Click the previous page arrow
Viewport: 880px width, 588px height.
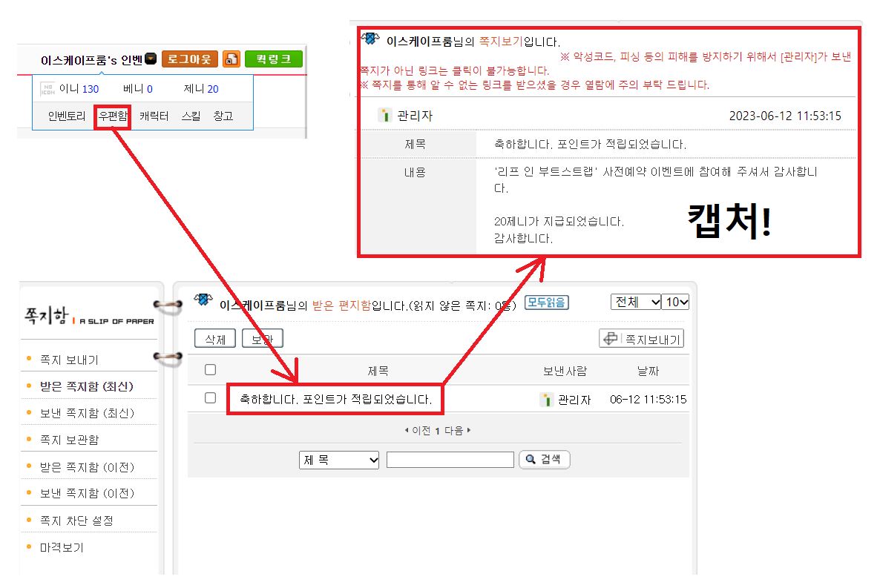[407, 431]
